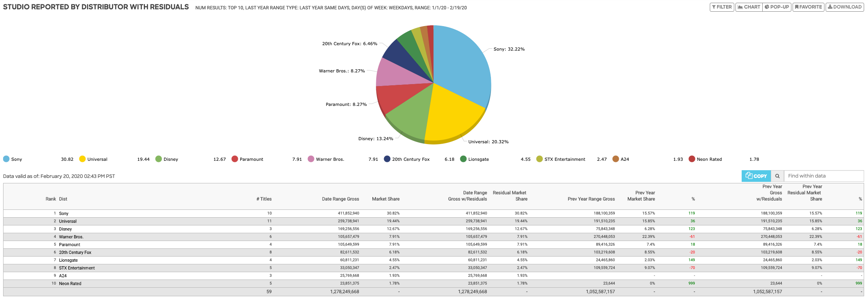Screen dimensions: 868x299
Task: Select the Sony slice in pie chart
Action: [463, 62]
